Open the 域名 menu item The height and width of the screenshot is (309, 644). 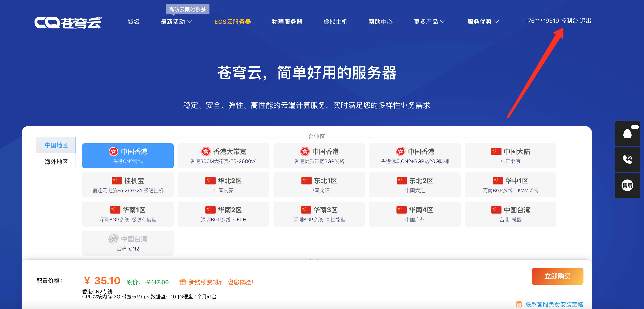(134, 22)
